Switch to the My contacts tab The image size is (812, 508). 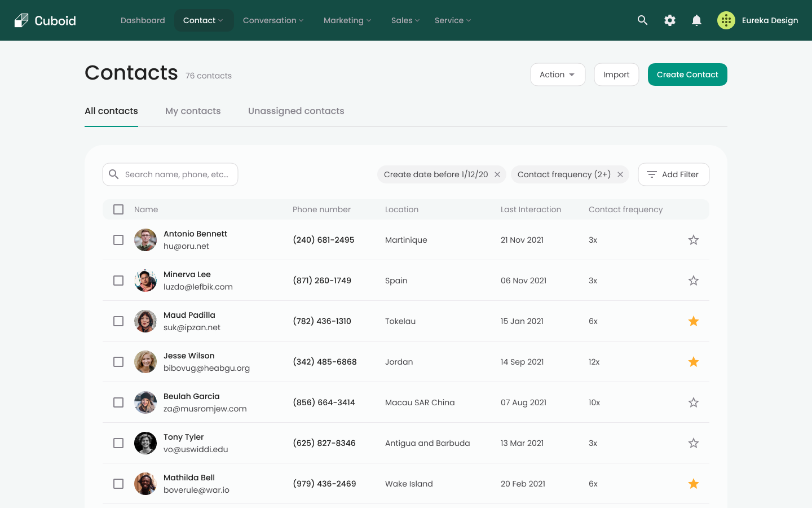point(193,111)
